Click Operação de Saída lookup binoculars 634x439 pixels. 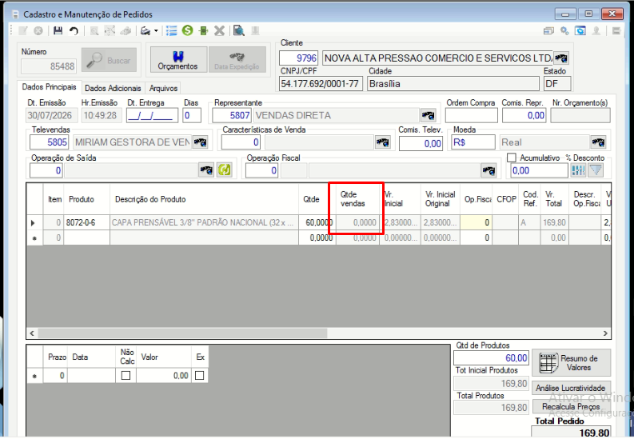206,170
